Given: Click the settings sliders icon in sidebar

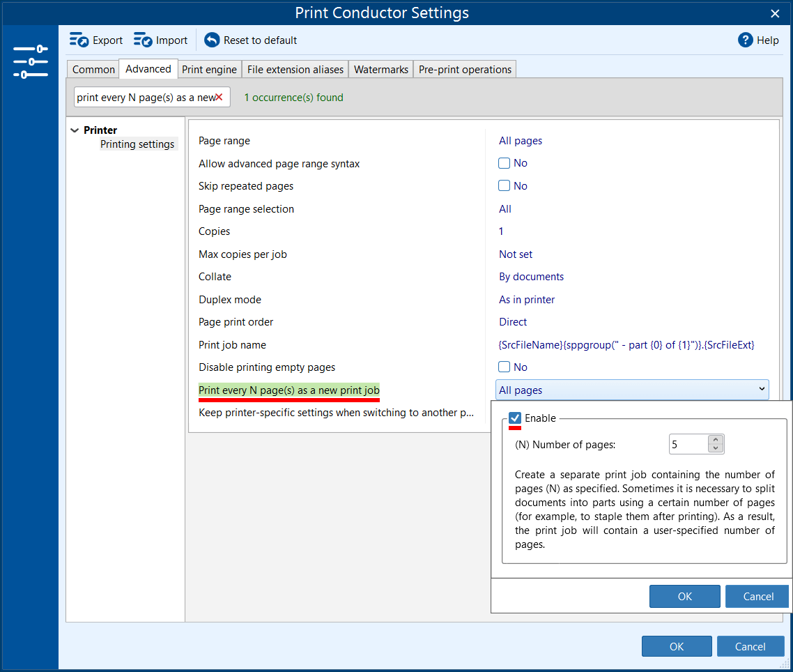Looking at the screenshot, I should coord(31,62).
